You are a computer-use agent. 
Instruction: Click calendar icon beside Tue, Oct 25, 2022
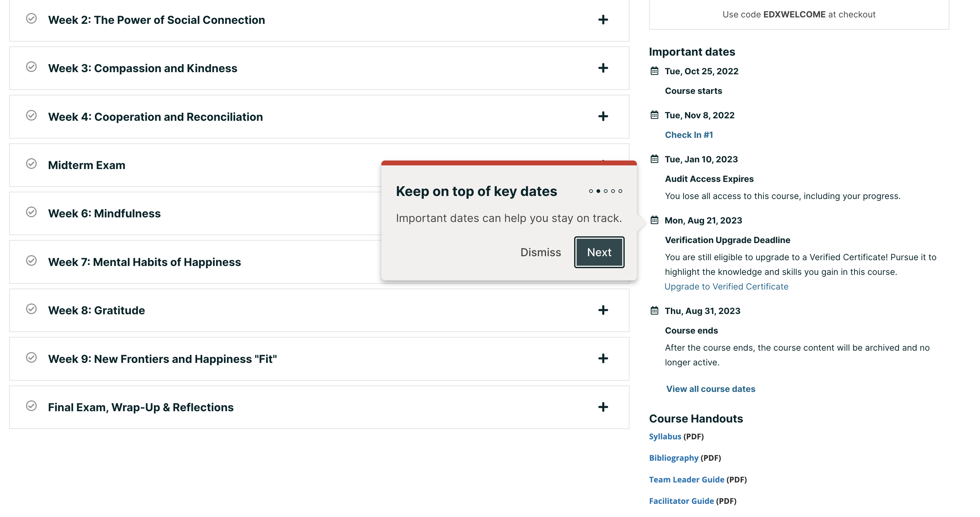(x=654, y=71)
